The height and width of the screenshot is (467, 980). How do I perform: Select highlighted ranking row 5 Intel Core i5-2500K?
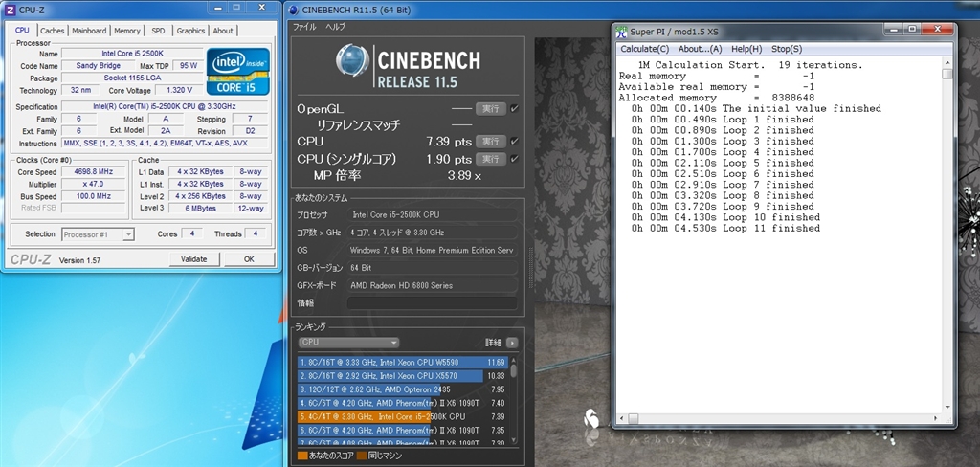tap(403, 416)
